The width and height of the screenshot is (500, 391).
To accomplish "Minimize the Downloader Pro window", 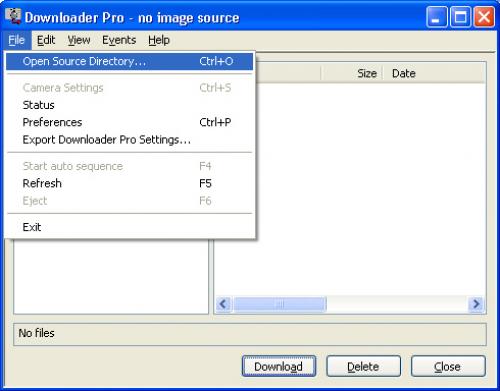I will point(436,17).
